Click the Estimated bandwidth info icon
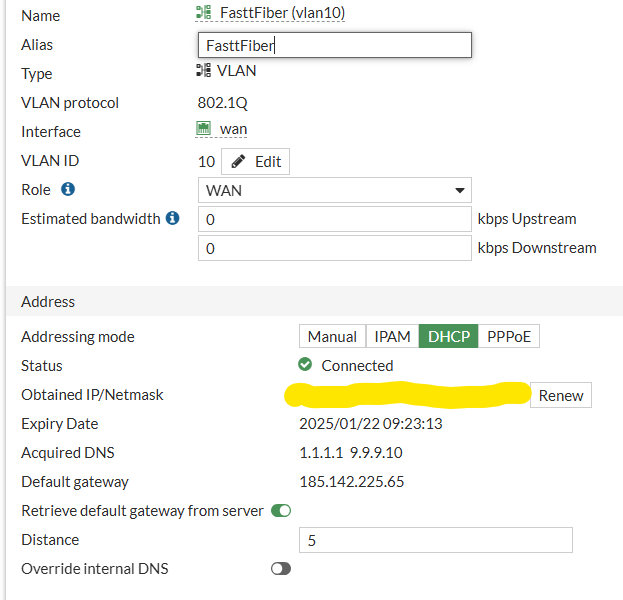 [x=172, y=218]
